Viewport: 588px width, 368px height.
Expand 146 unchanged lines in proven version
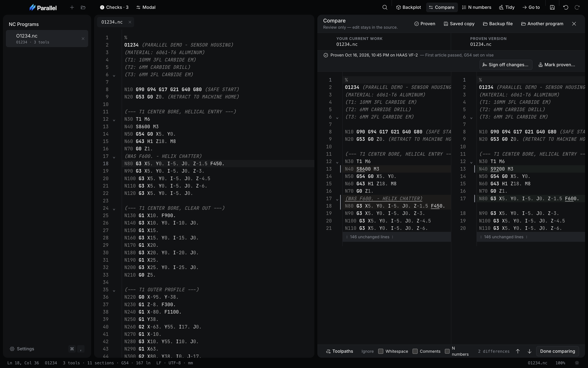(531, 237)
